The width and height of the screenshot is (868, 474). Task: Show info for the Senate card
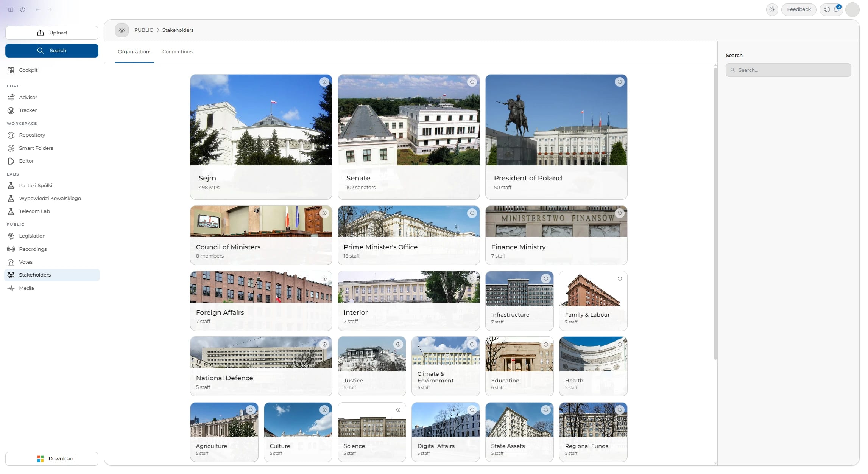(x=472, y=82)
